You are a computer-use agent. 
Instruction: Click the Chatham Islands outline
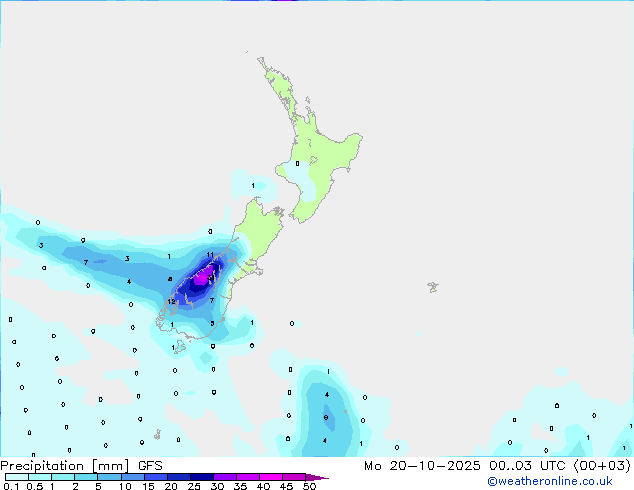[433, 287]
